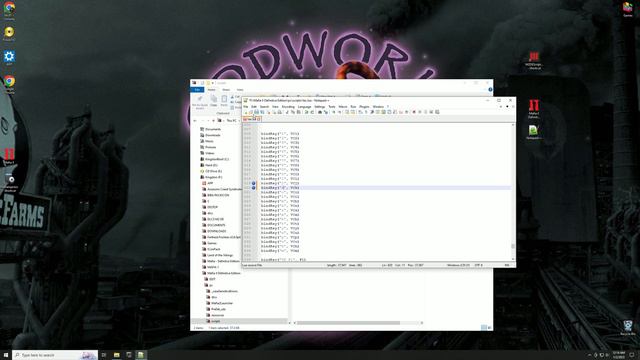Click the Paste button in Explorer ribbon
The image size is (640, 360).
pyautogui.click(x=224, y=101)
